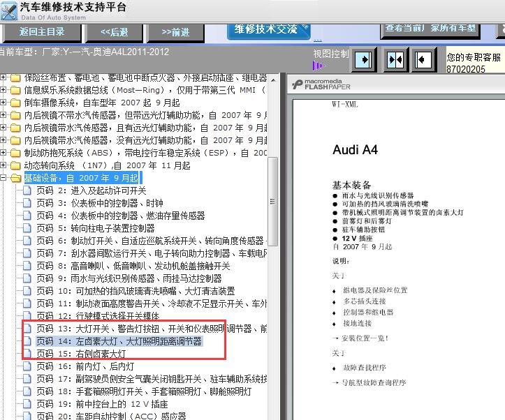The height and width of the screenshot is (420, 505).
Task: Collapse 基础设备，自2007年9月起 folder
Action: (x=3, y=177)
